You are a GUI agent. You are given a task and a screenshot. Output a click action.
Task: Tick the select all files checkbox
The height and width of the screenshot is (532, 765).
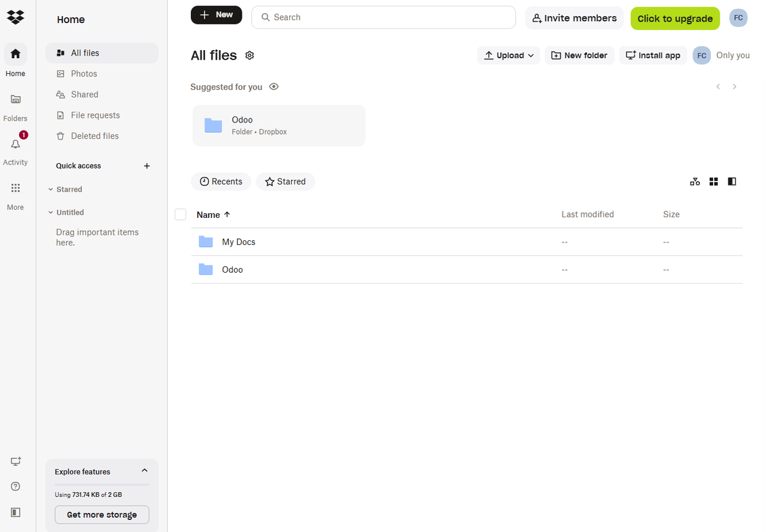[181, 215]
